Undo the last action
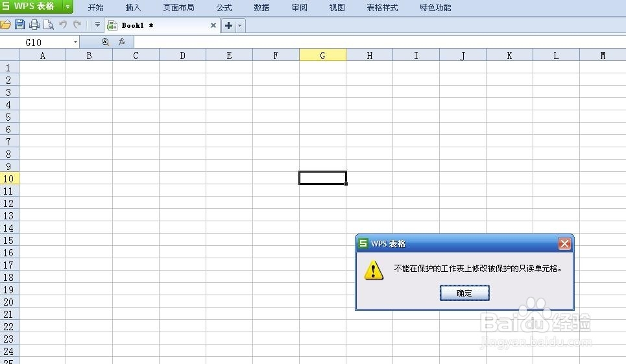This screenshot has width=626, height=364. (63, 25)
